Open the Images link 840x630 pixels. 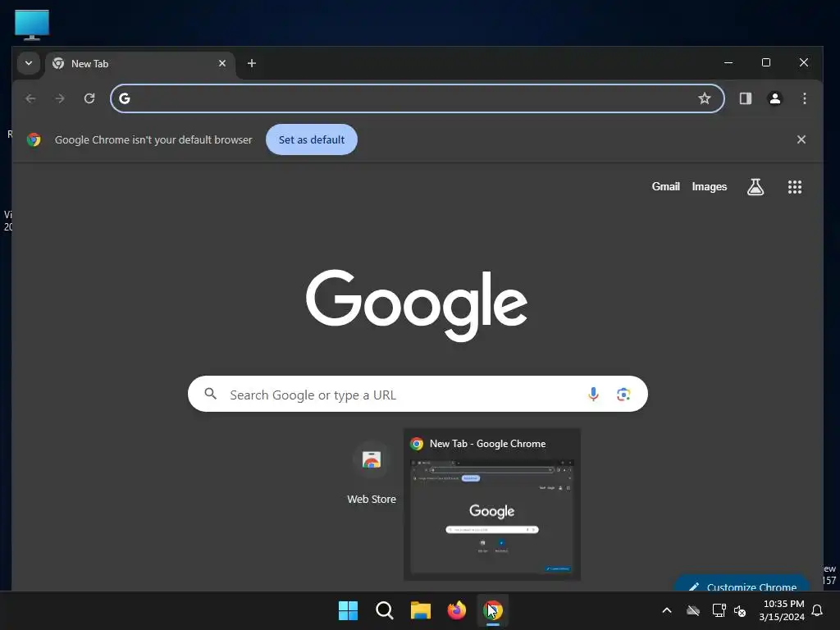[x=710, y=186]
